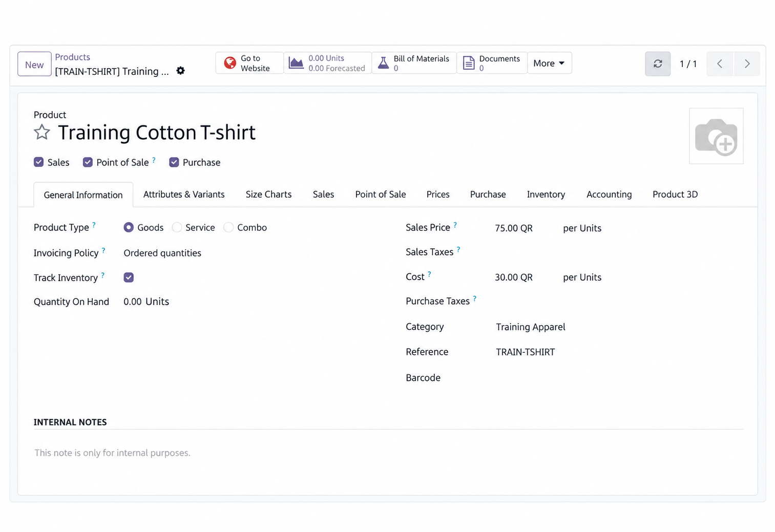The height and width of the screenshot is (532, 775).
Task: Open the Accounting tab
Action: pyautogui.click(x=609, y=195)
